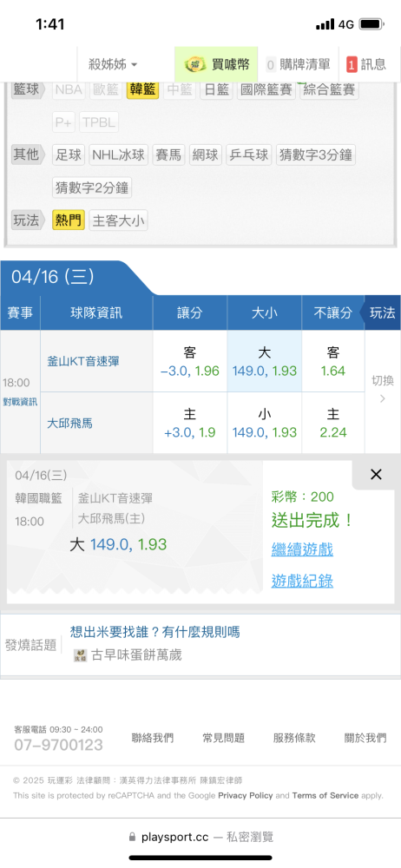
Task: Tap the battery status icon
Action: [x=372, y=24]
